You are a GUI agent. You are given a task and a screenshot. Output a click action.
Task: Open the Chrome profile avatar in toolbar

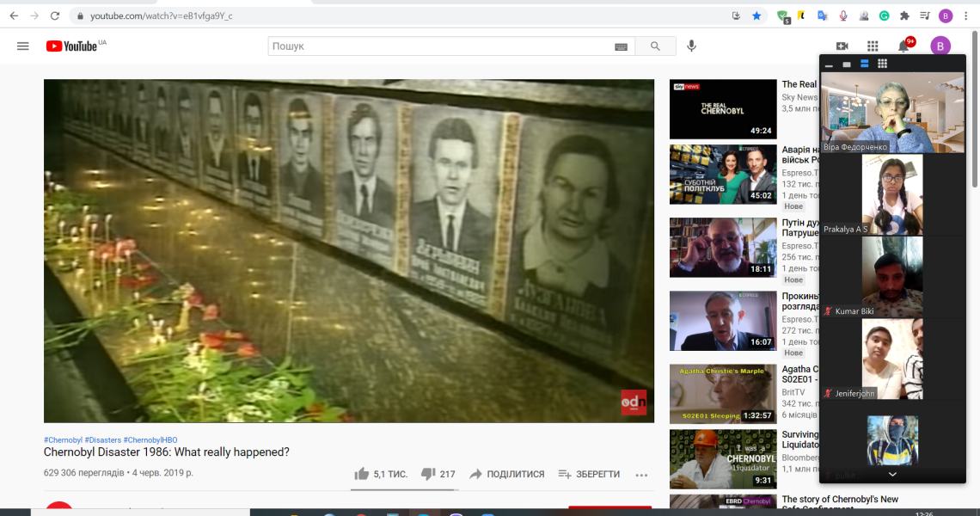946,16
